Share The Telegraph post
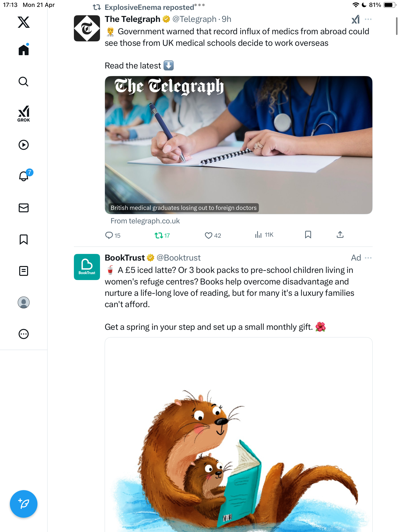The image size is (399, 532). pyautogui.click(x=340, y=234)
